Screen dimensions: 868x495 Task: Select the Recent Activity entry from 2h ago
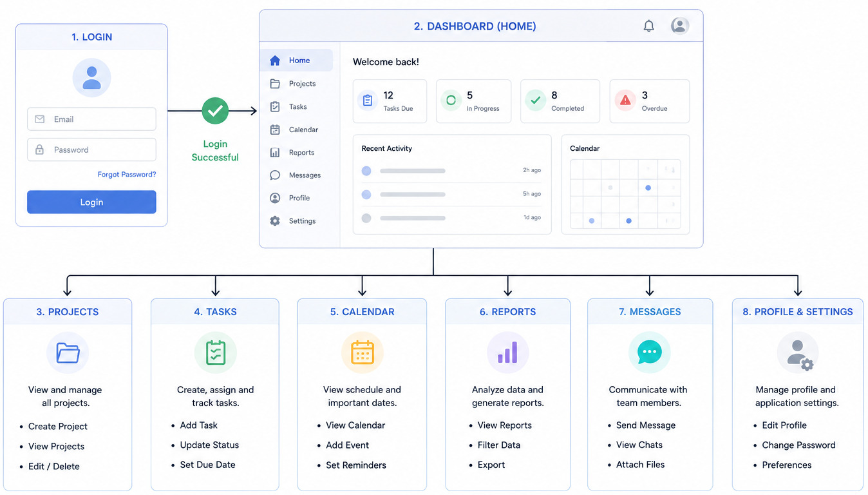coord(451,171)
